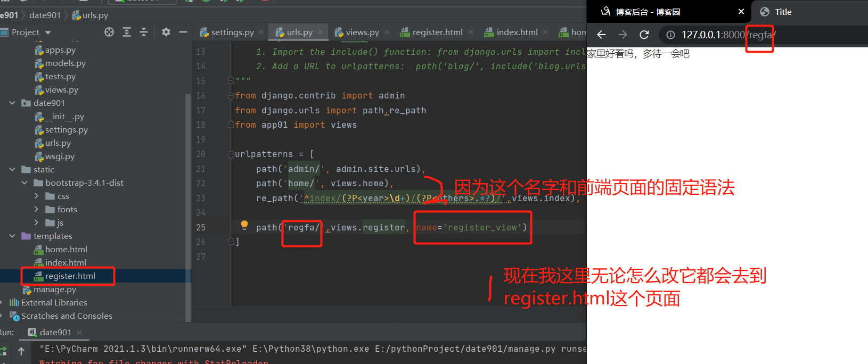
Task: Click the fold marker beside urlpatterns line
Action: (x=231, y=154)
